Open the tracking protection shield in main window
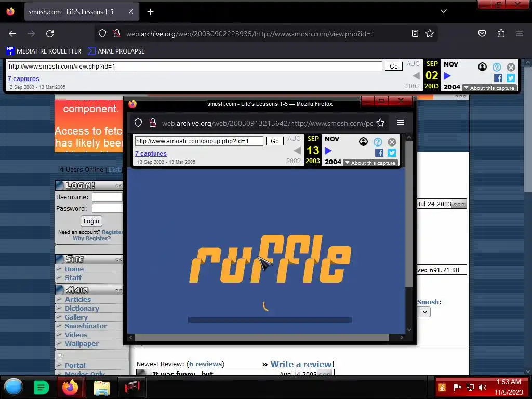Screen dimensions: 532x399 [102, 33]
